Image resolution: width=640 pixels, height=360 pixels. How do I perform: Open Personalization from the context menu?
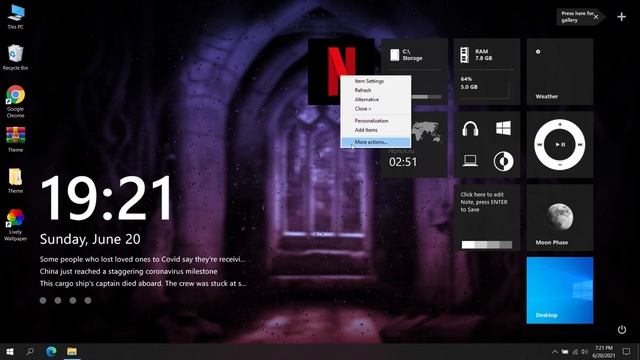(x=376, y=121)
